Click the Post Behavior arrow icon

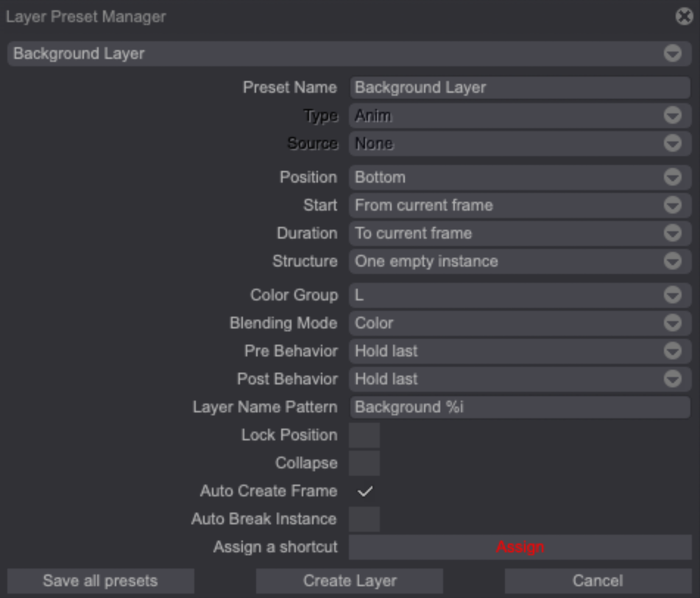pyautogui.click(x=672, y=379)
